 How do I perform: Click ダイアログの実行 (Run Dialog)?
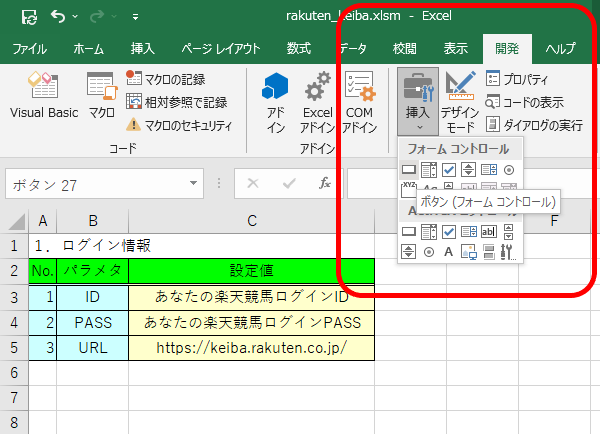(534, 125)
